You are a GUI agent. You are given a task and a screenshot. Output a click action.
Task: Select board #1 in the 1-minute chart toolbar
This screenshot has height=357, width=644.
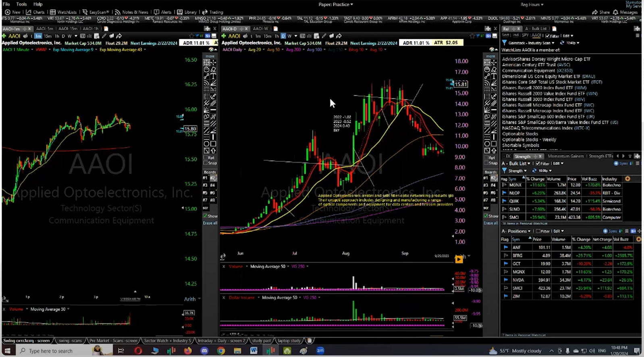205,178
